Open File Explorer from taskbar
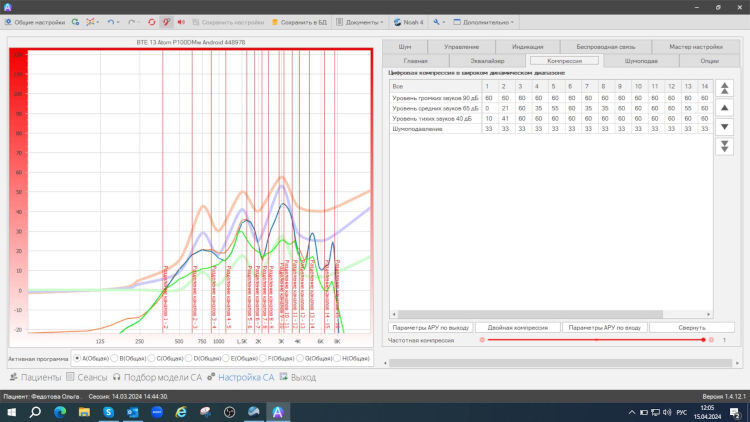The height and width of the screenshot is (422, 750). [84, 412]
